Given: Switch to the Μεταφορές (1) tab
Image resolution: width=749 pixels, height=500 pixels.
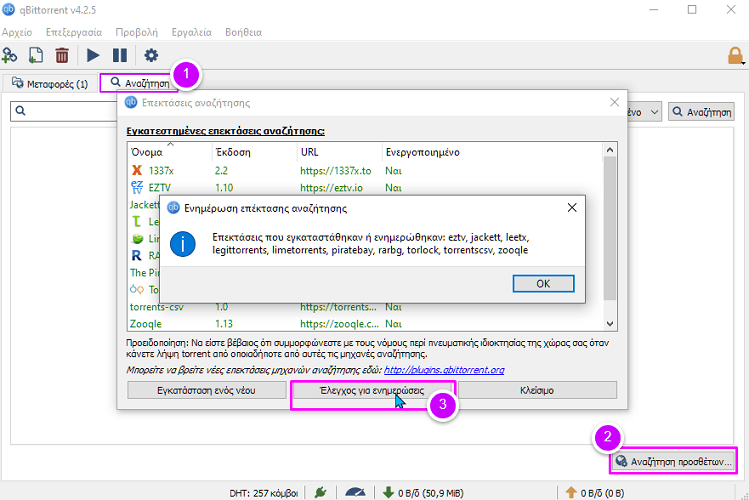Looking at the screenshot, I should click(x=50, y=84).
